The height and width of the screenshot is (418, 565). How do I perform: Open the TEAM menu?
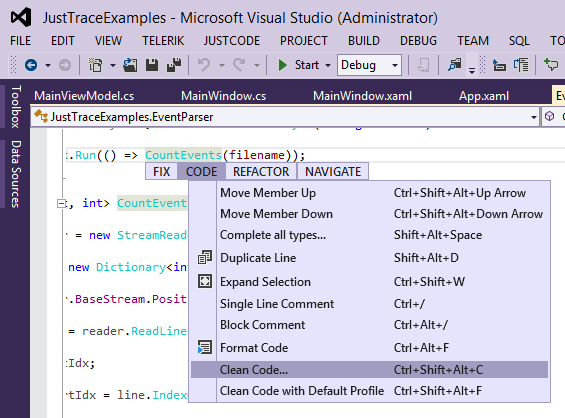tap(473, 41)
